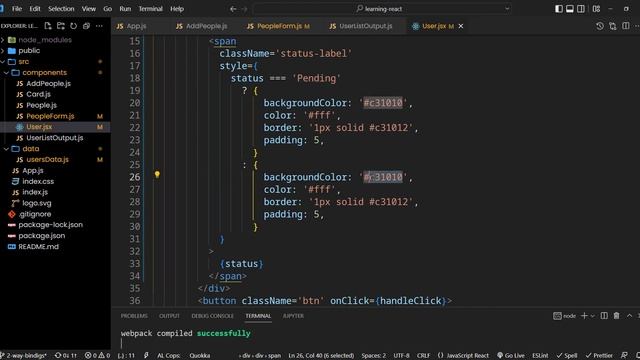
Task: Change Spaces: 2 indentation setting
Action: (x=373, y=356)
